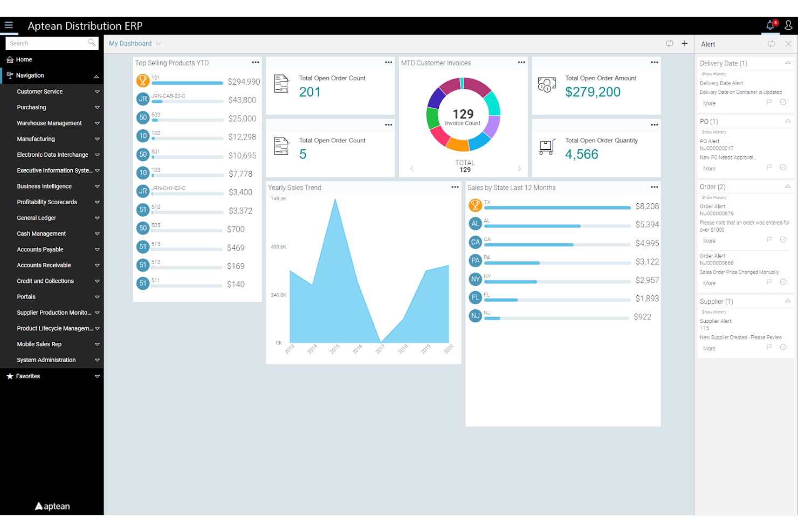Click the AL state badge
The height and width of the screenshot is (532, 798).
tap(475, 224)
